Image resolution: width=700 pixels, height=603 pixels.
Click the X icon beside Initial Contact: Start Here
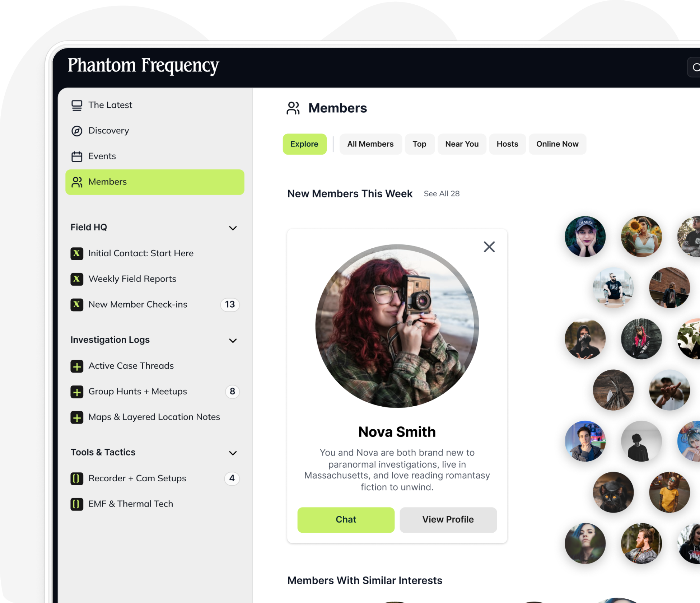(x=77, y=253)
